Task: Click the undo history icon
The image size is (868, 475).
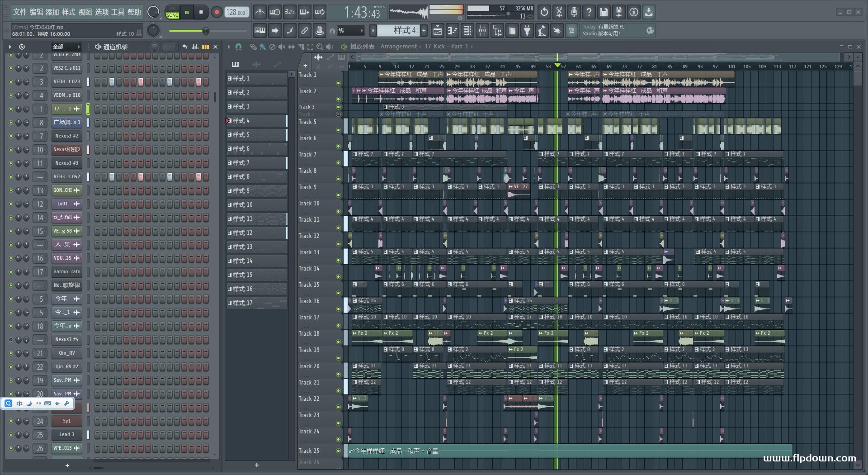Action: pos(544,12)
